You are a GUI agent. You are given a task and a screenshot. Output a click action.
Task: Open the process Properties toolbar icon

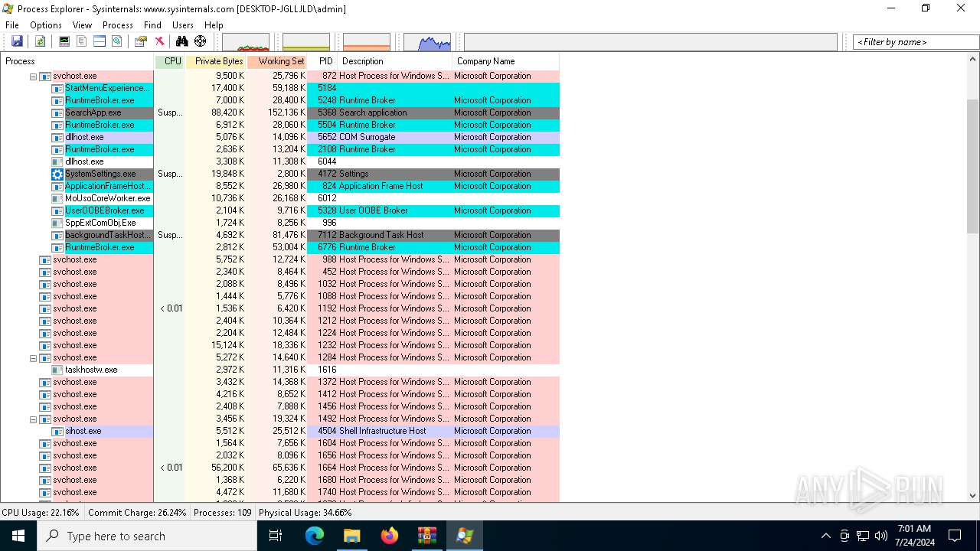[x=141, y=41]
